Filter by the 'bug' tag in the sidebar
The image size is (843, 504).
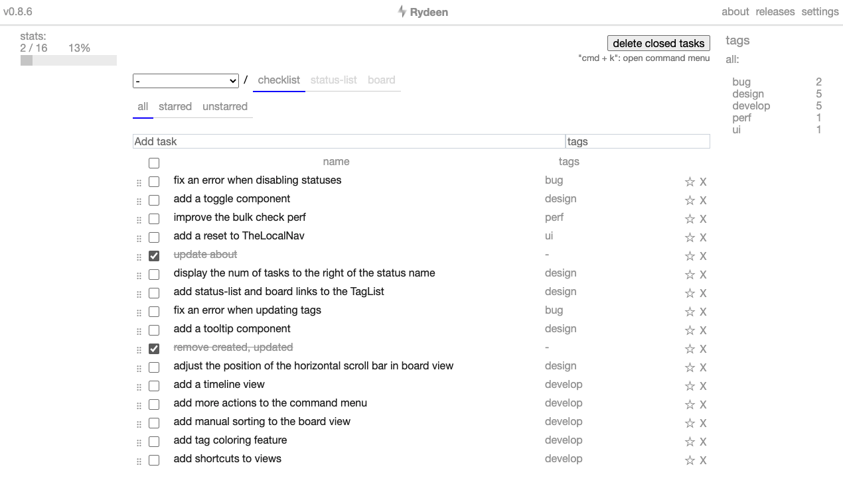click(741, 82)
